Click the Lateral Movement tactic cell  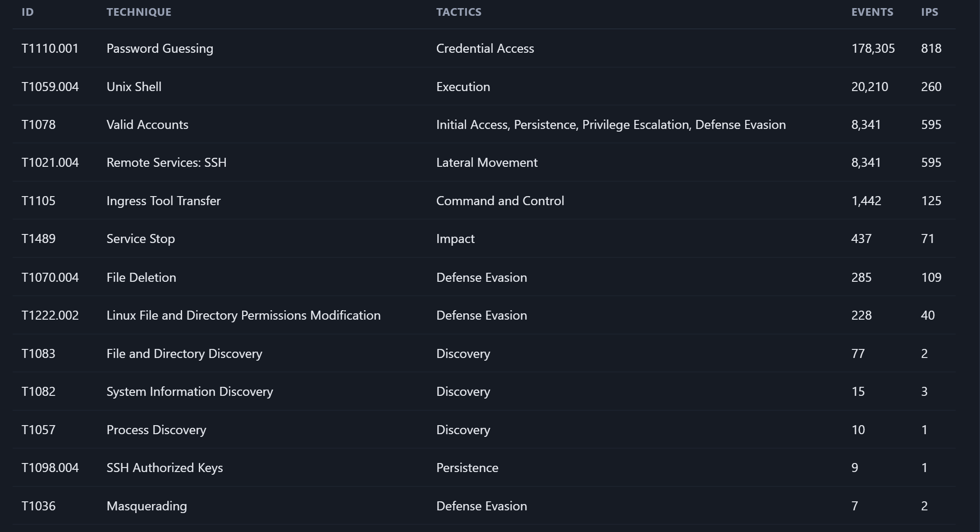tap(487, 162)
